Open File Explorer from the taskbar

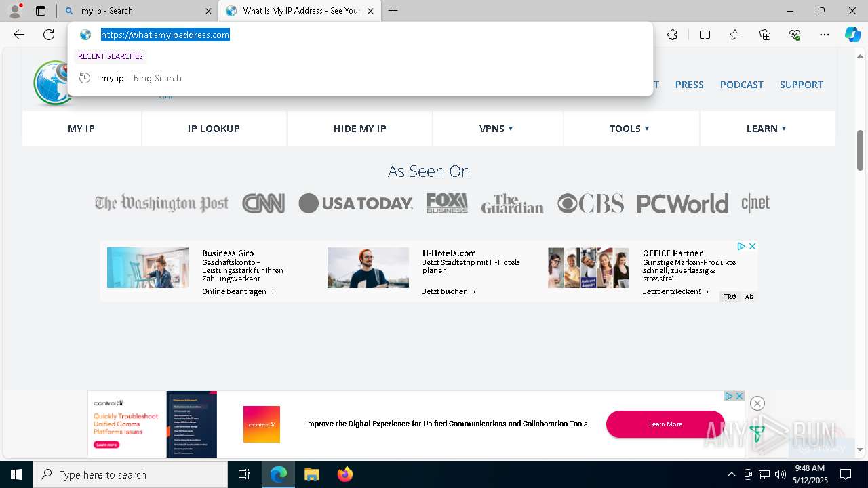[311, 474]
